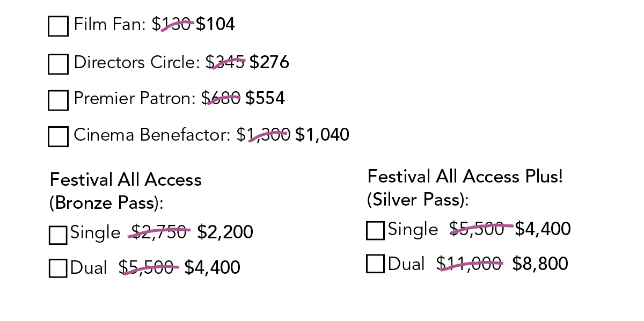Click the (Bronze Pass): heading text
Image resolution: width=644 pixels, height=321 pixels.
pyautogui.click(x=106, y=203)
